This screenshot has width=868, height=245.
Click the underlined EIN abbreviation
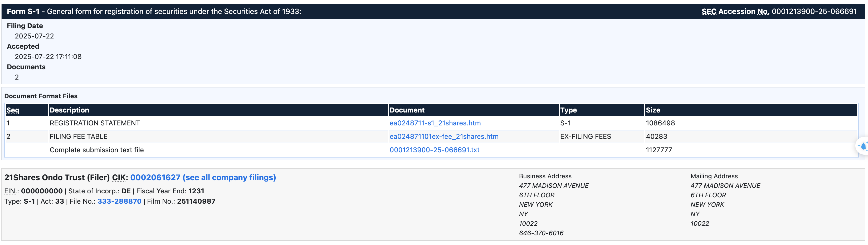coord(10,191)
